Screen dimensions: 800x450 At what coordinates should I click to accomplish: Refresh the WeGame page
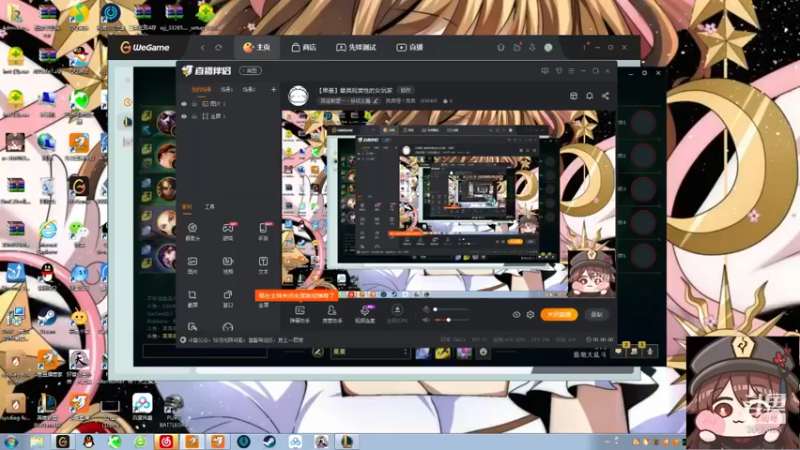coord(218,47)
